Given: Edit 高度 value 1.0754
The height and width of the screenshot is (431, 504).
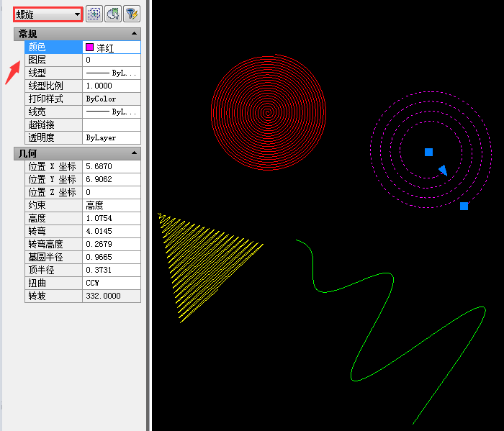Looking at the screenshot, I should (x=112, y=219).
